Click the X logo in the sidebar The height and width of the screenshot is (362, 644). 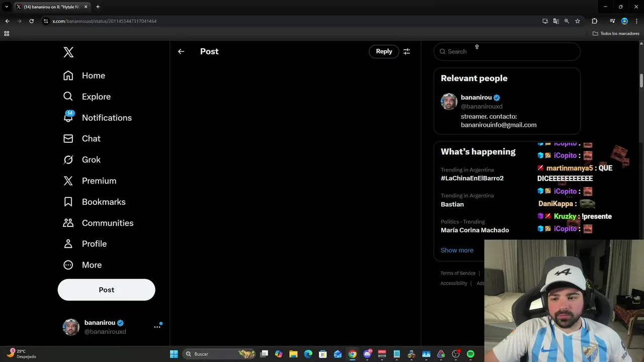[68, 52]
